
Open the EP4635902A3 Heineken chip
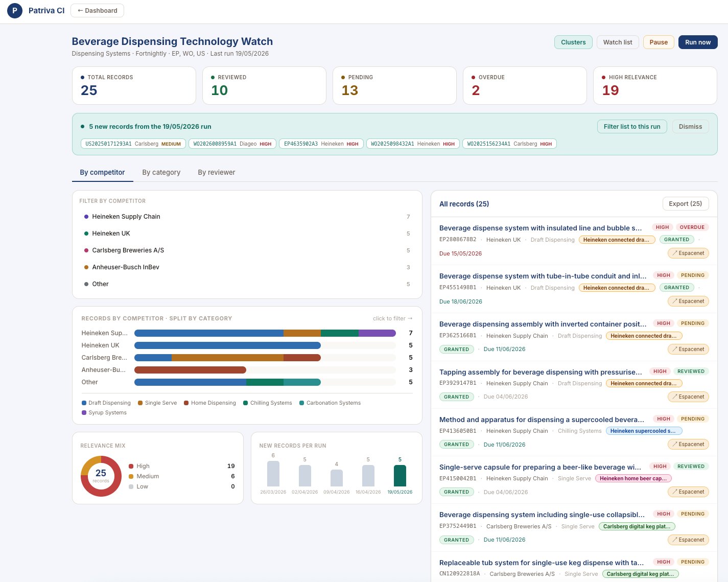coord(321,144)
